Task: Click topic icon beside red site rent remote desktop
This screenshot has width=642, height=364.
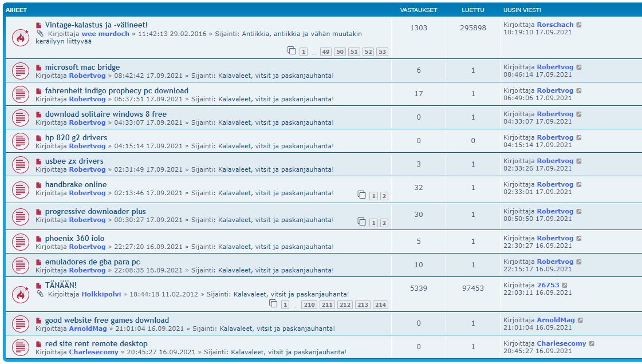Action: 21,347
